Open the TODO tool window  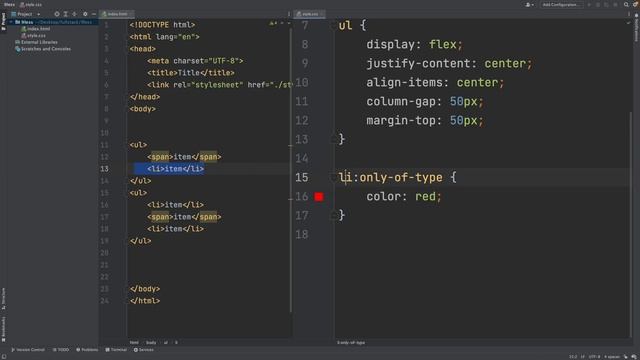click(61, 350)
